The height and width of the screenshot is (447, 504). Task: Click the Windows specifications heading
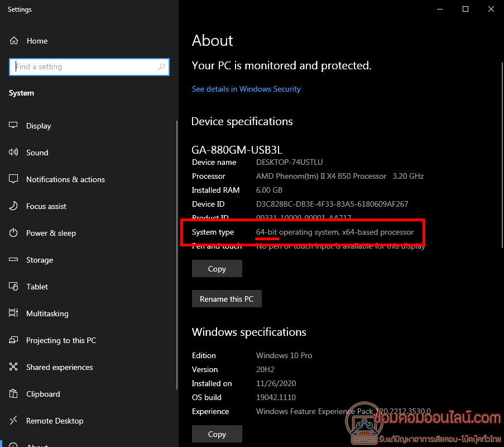249,332
